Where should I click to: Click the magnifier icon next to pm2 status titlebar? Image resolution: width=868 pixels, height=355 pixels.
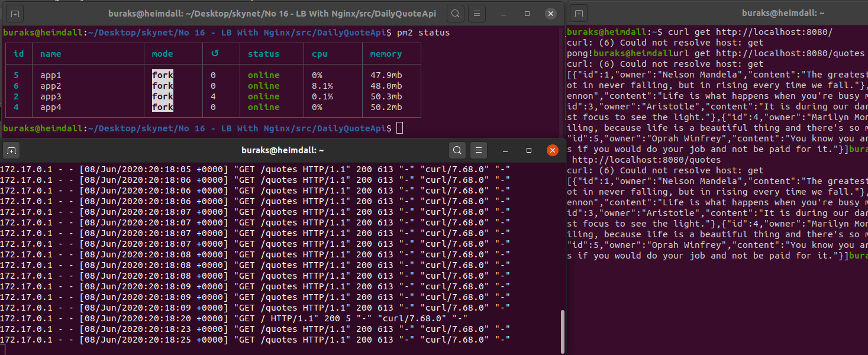pyautogui.click(x=454, y=12)
